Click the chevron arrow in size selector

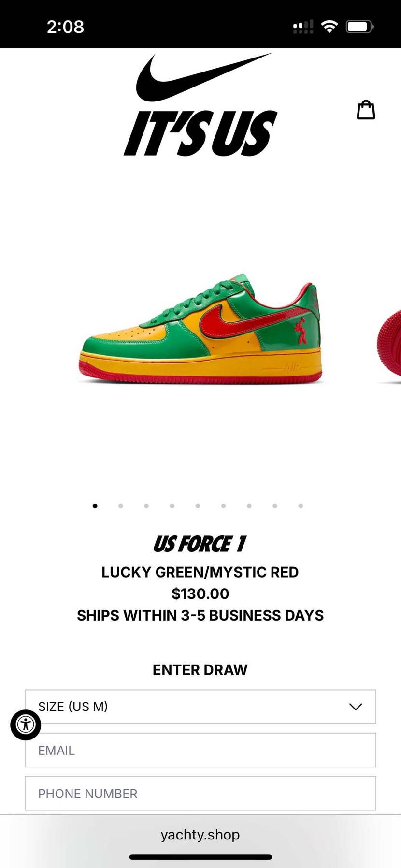[x=356, y=707]
